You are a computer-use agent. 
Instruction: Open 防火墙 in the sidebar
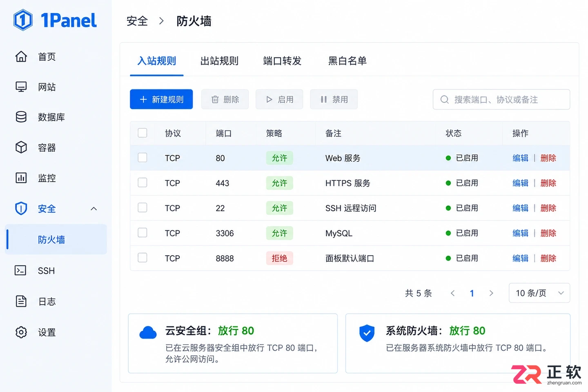pyautogui.click(x=56, y=239)
